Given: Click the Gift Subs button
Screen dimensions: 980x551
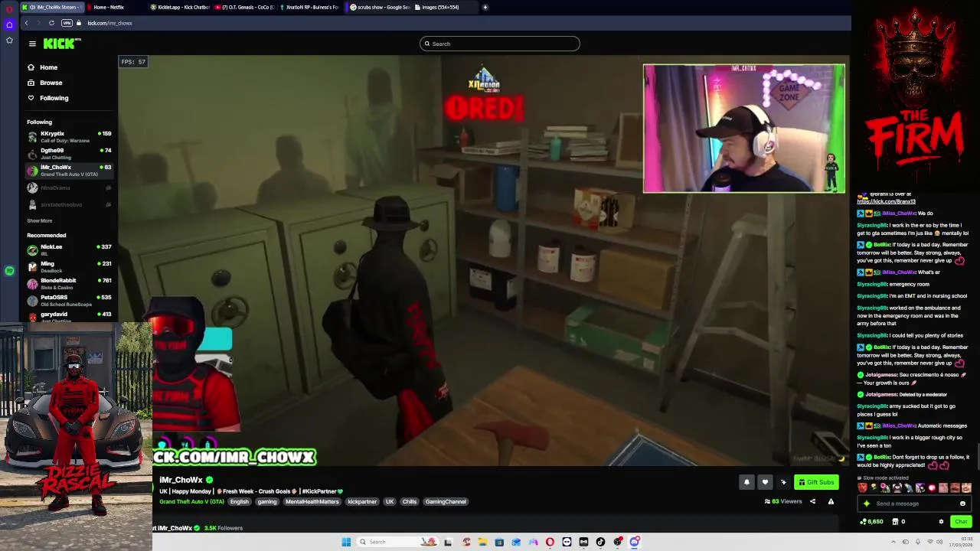Looking at the screenshot, I should (816, 482).
